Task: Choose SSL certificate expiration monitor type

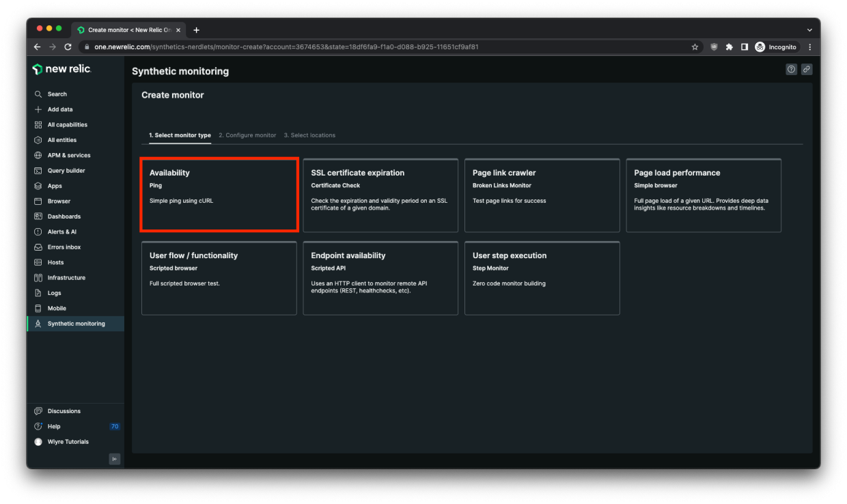Action: (380, 195)
